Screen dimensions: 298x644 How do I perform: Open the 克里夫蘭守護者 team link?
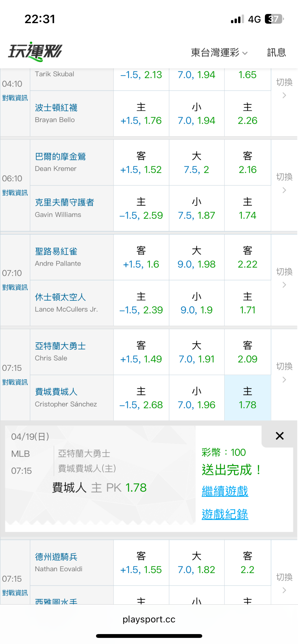pyautogui.click(x=65, y=202)
